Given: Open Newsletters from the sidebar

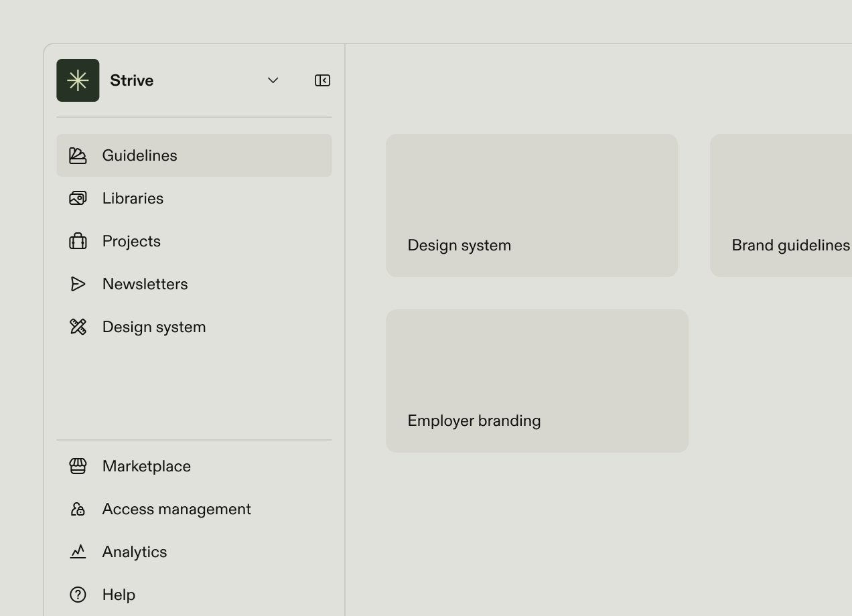Looking at the screenshot, I should pos(145,284).
